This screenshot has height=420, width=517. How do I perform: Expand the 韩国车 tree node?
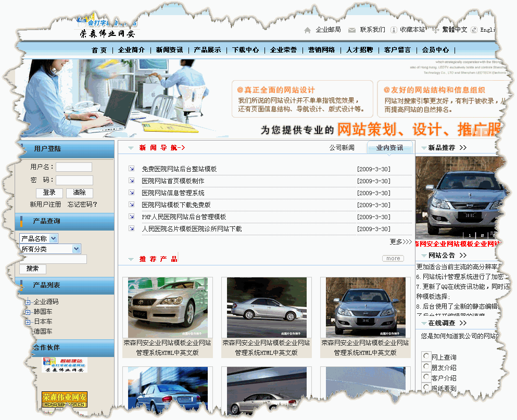click(28, 312)
